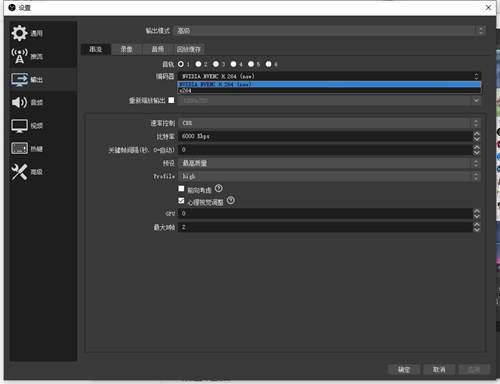Switch to the Recording tab
Image resolution: width=500 pixels, height=384 pixels.
click(x=126, y=49)
